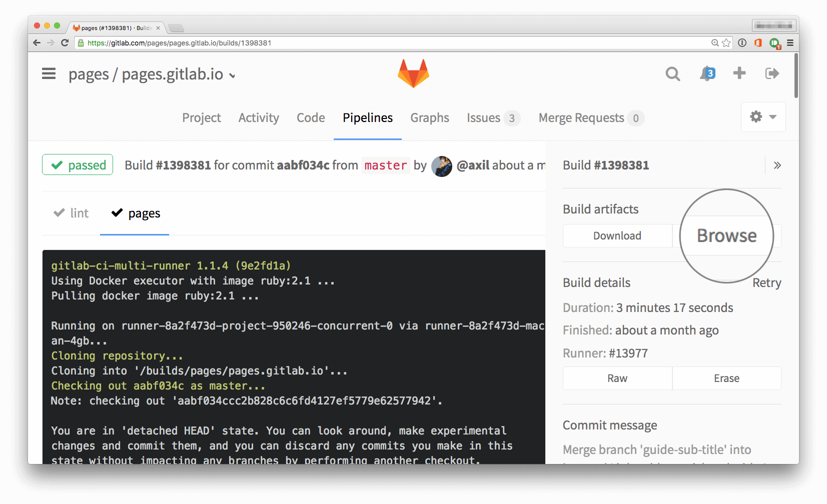
Task: Open the Merge Requests tab
Action: 580,118
